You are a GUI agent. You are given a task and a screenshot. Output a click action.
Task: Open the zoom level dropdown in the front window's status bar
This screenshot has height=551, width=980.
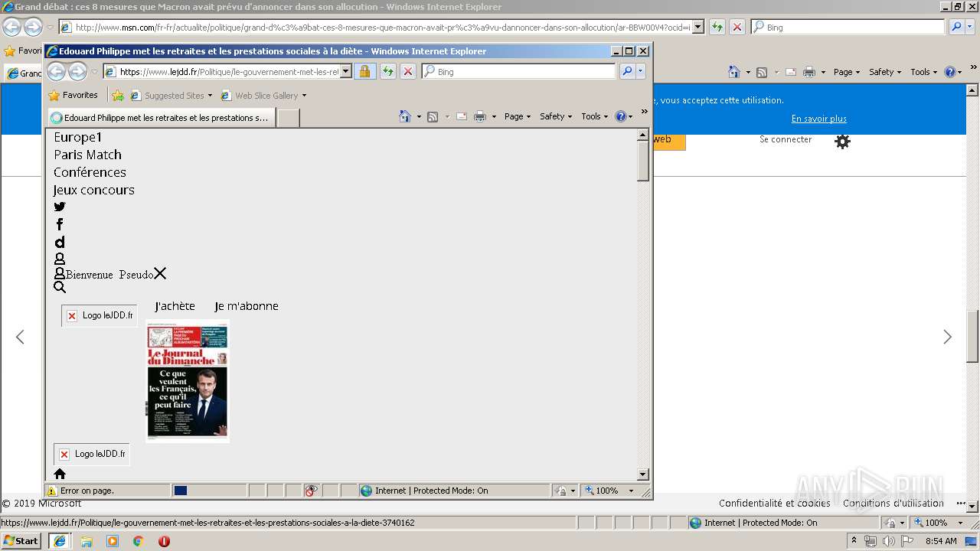click(x=632, y=491)
